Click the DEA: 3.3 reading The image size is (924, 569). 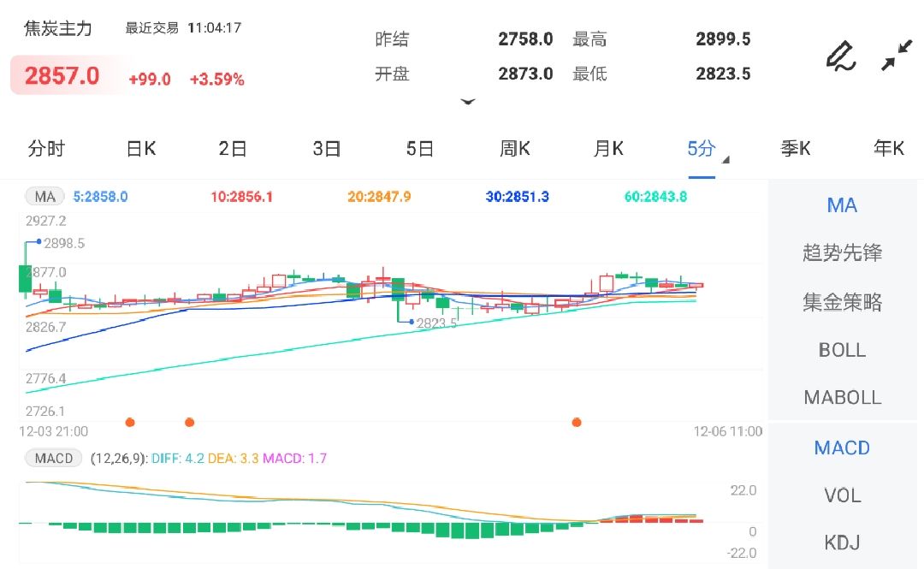234,458
